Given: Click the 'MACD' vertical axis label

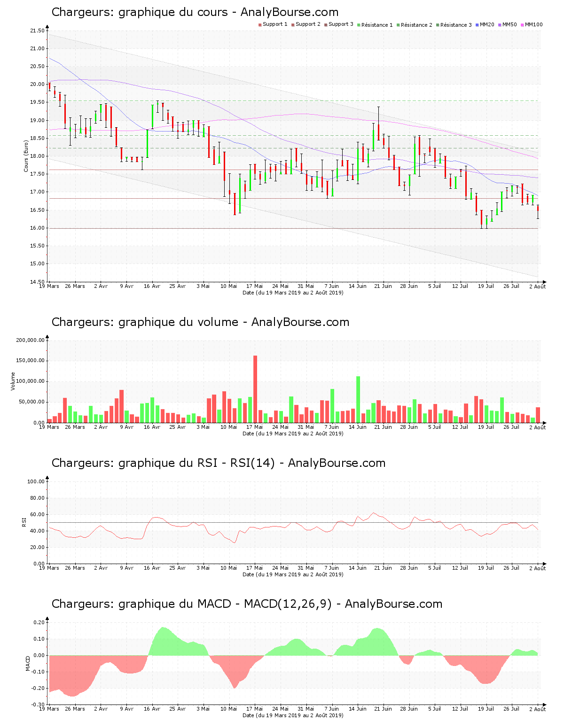Looking at the screenshot, I should [x=28, y=663].
